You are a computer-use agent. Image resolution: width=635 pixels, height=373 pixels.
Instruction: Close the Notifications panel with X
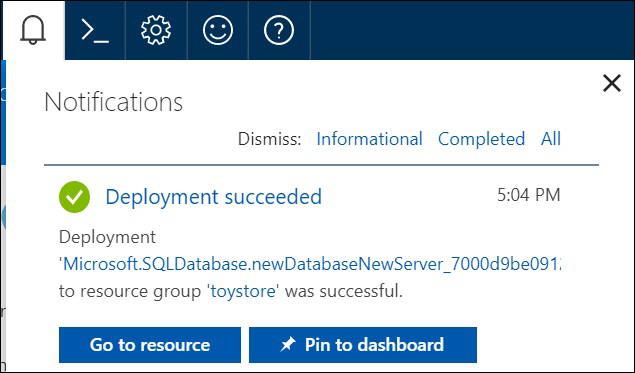point(612,83)
